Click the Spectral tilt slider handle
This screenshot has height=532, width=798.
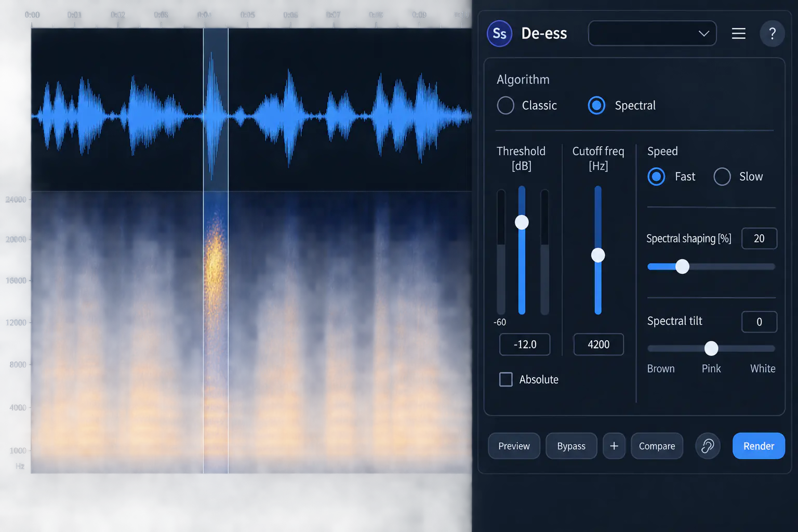tap(711, 348)
